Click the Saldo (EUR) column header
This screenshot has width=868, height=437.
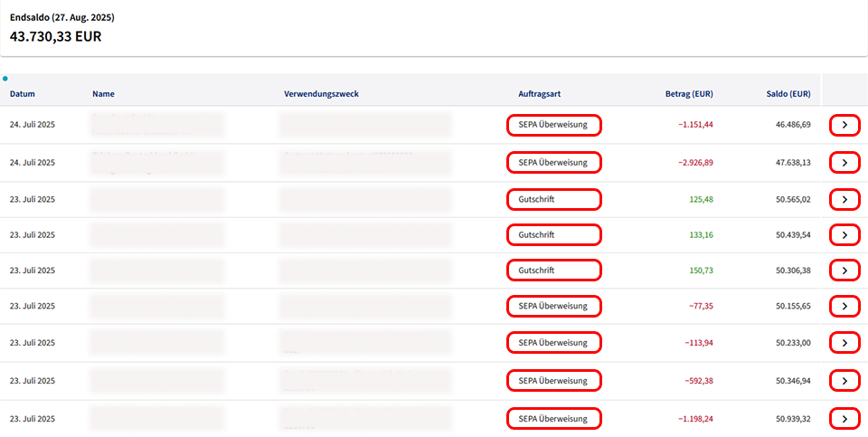coord(787,94)
